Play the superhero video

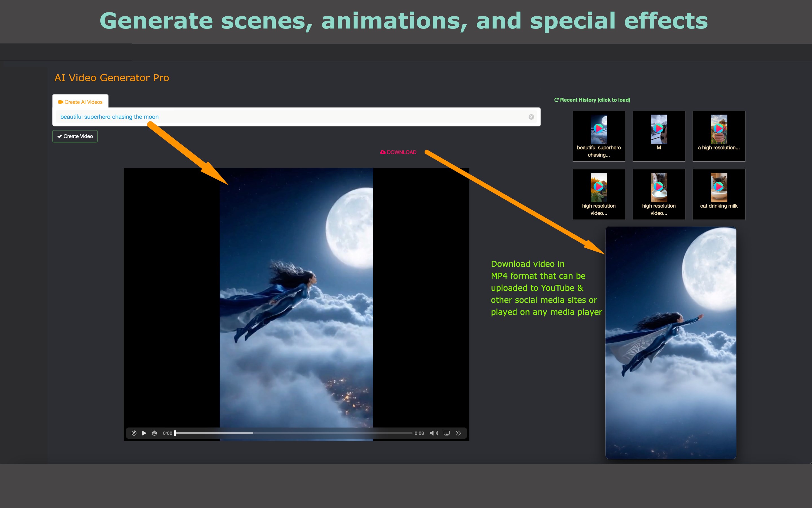[144, 433]
